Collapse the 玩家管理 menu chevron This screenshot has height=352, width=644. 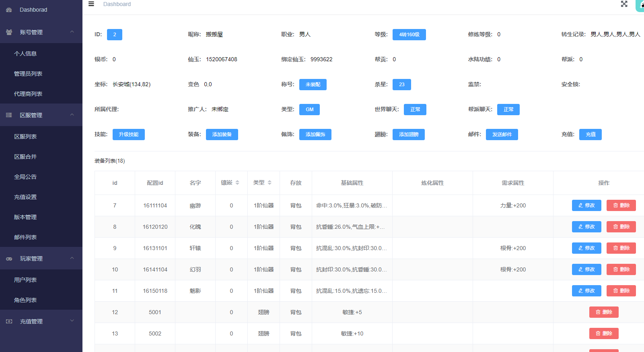(72, 258)
